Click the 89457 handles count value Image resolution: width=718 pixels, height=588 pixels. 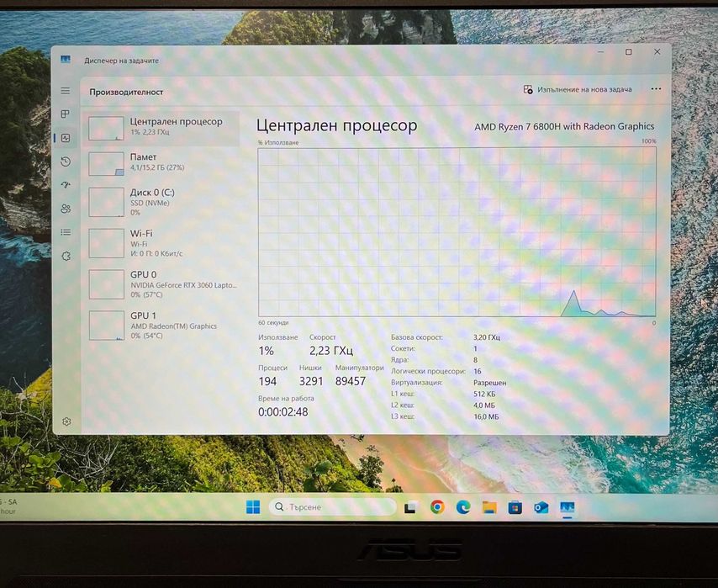(x=351, y=381)
